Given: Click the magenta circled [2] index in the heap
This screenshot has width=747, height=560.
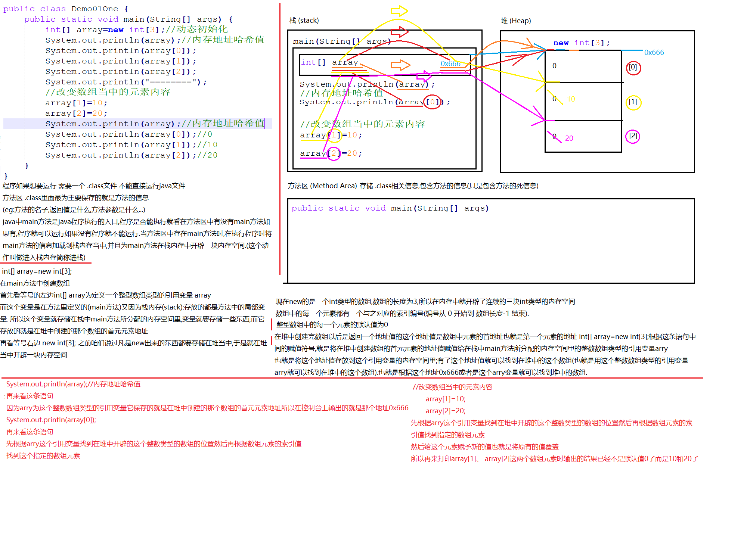Looking at the screenshot, I should point(633,136).
